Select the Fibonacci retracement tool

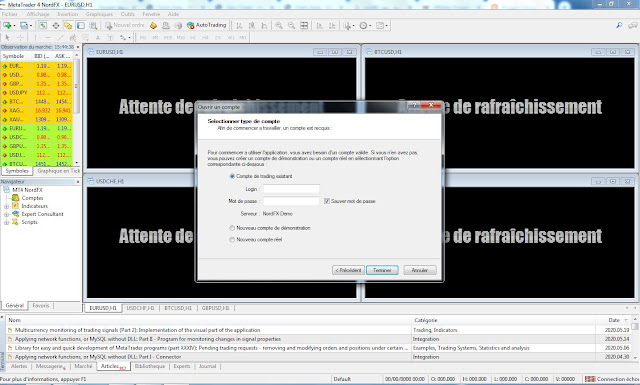(x=85, y=38)
